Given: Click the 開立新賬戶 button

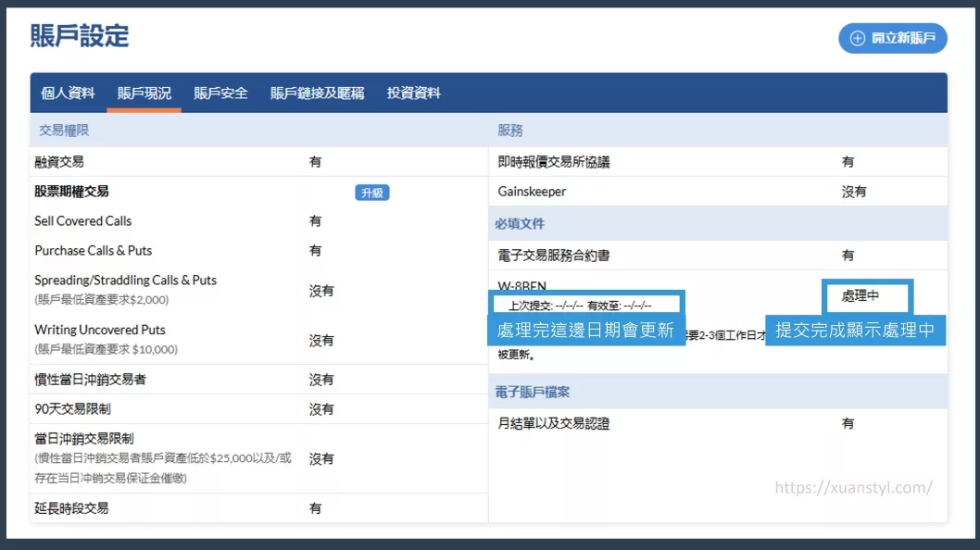Looking at the screenshot, I should coord(893,38).
